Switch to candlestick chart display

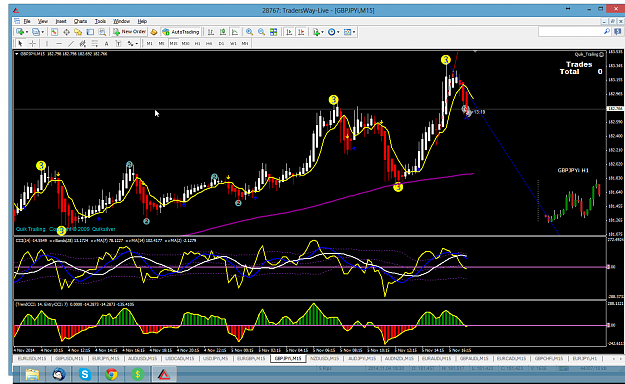click(223, 32)
